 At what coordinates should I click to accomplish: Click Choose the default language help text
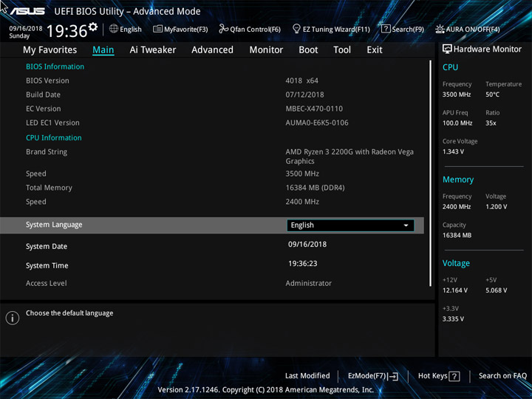[69, 313]
